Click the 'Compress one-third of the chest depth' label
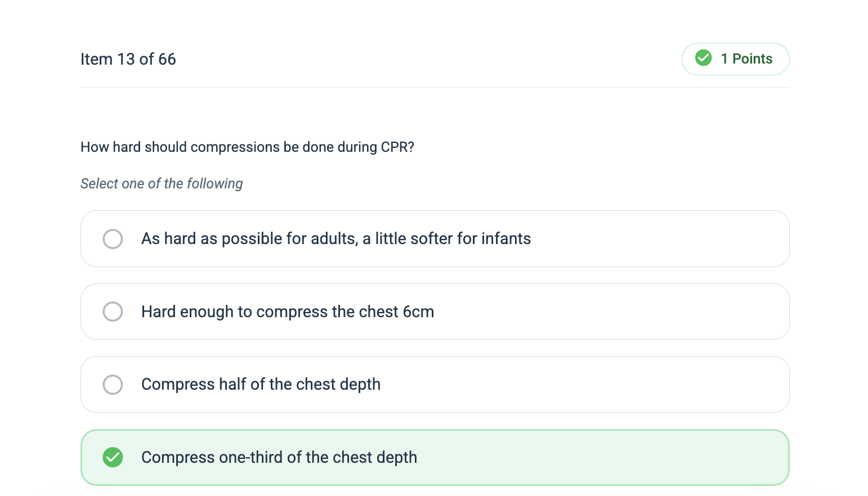The image size is (868, 496). click(x=279, y=457)
